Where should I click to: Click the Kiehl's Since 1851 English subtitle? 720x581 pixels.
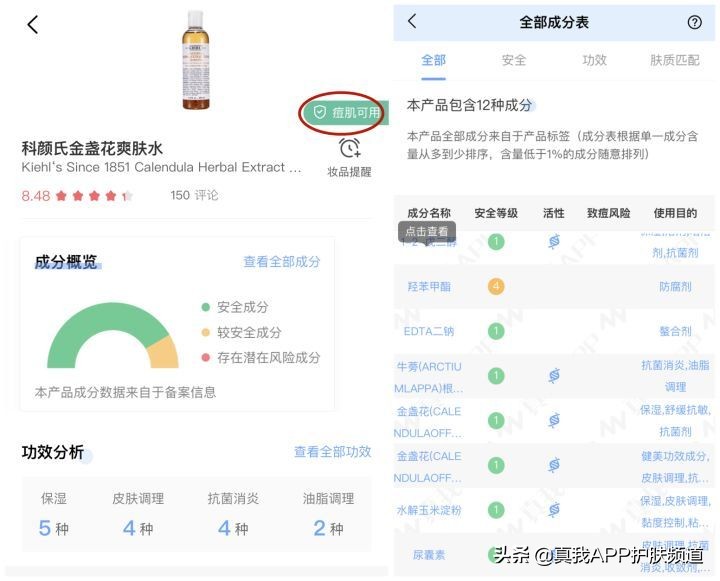click(161, 168)
